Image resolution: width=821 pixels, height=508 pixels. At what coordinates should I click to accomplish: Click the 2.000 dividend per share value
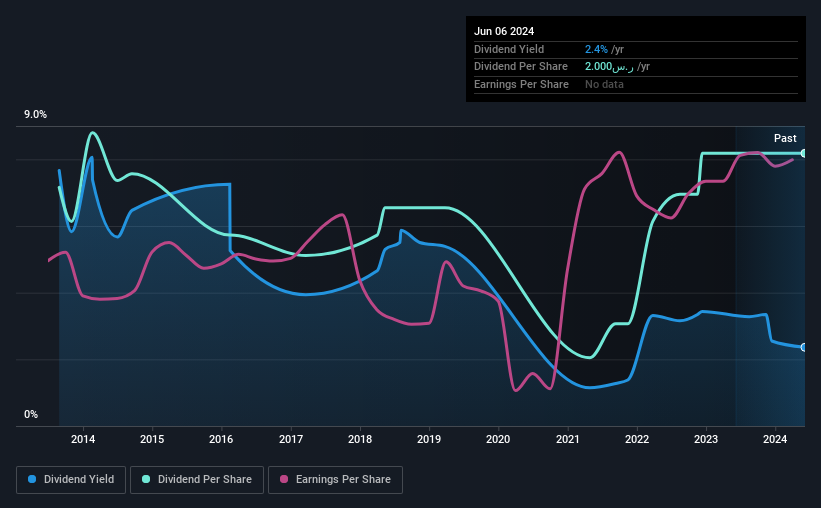pyautogui.click(x=609, y=67)
